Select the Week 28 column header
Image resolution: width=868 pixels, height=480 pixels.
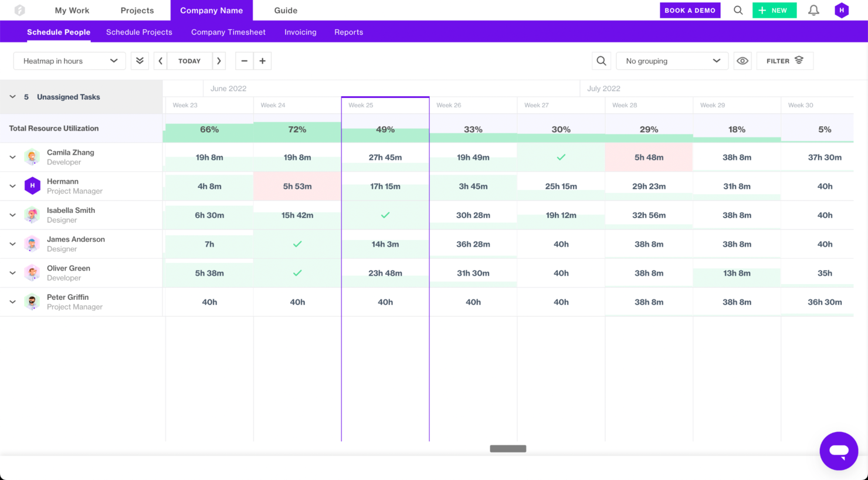649,105
